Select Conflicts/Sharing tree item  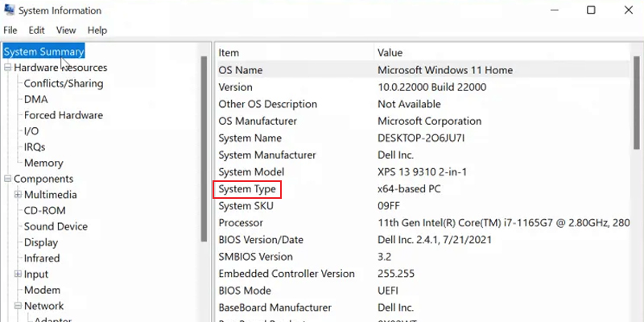click(64, 84)
